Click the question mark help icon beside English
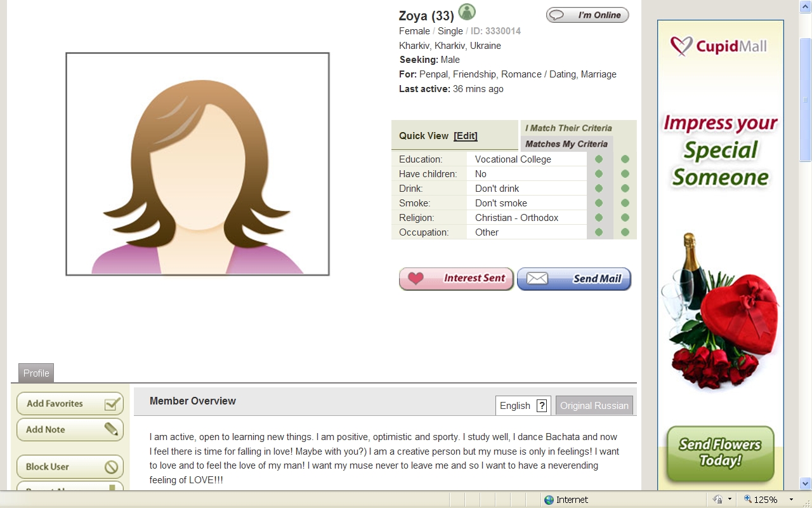 click(542, 406)
